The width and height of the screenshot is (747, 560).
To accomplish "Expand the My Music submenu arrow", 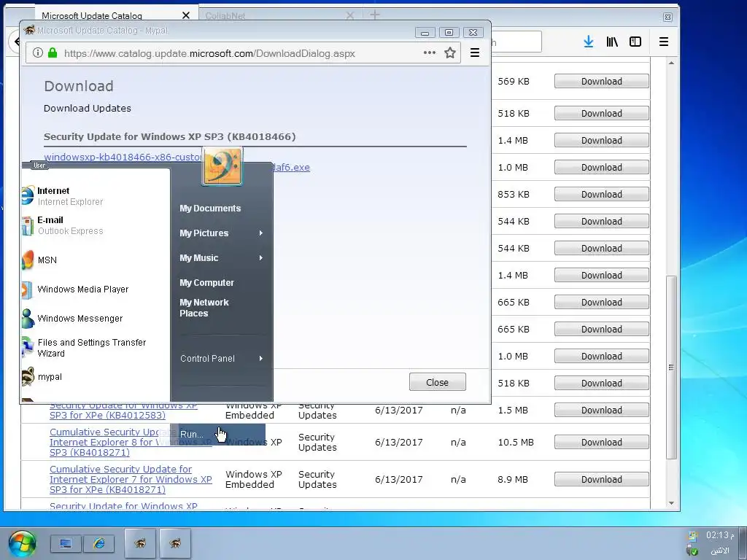I will (261, 257).
